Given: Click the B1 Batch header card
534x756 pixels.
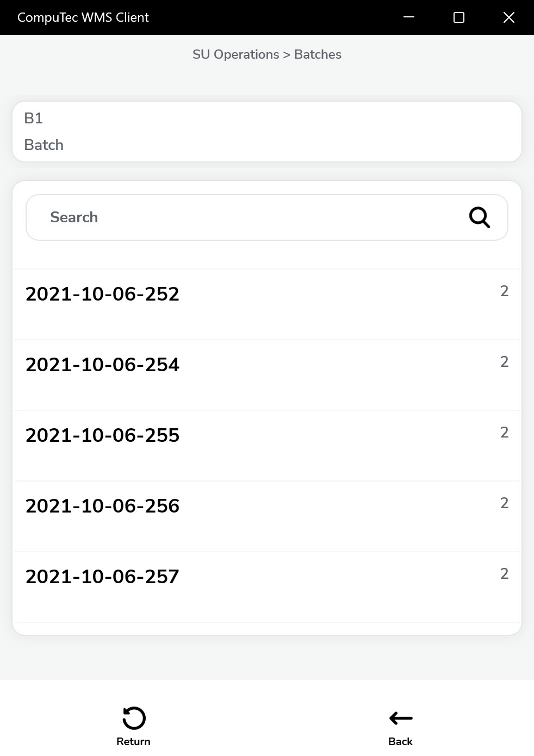Looking at the screenshot, I should [x=266, y=132].
